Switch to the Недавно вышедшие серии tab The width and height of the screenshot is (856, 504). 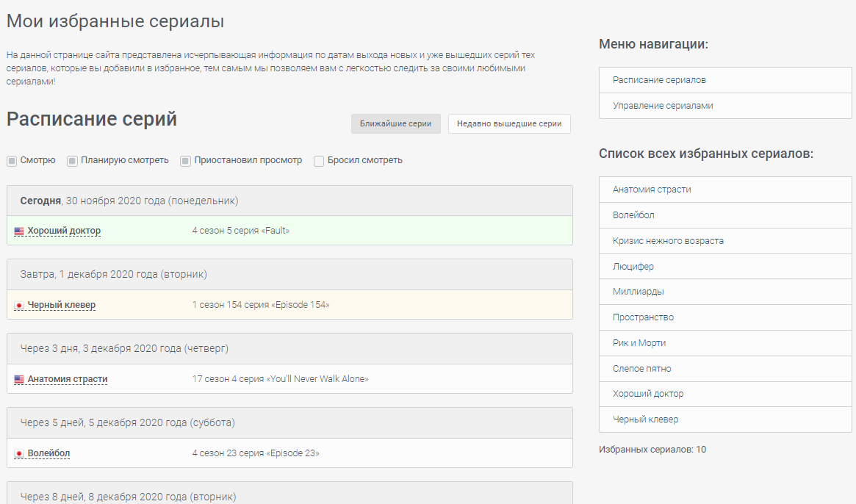[509, 124]
